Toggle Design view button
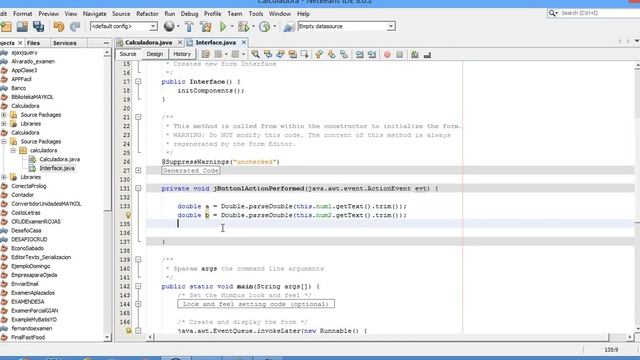The width and height of the screenshot is (640, 360). pyautogui.click(x=155, y=54)
